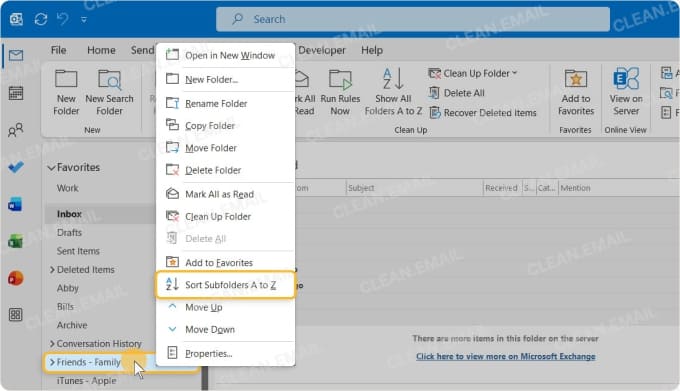Open the To Do checkmark app
This screenshot has height=391, width=680.
[x=16, y=167]
